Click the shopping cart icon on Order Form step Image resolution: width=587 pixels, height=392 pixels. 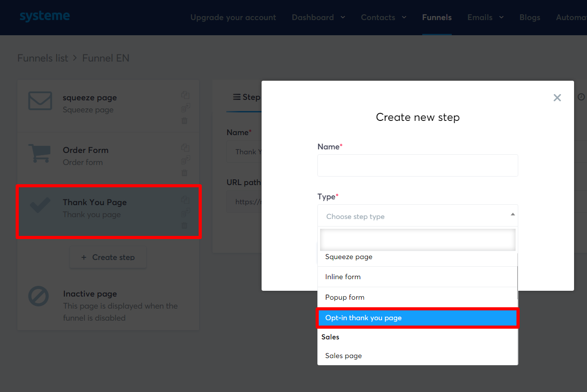coord(40,153)
